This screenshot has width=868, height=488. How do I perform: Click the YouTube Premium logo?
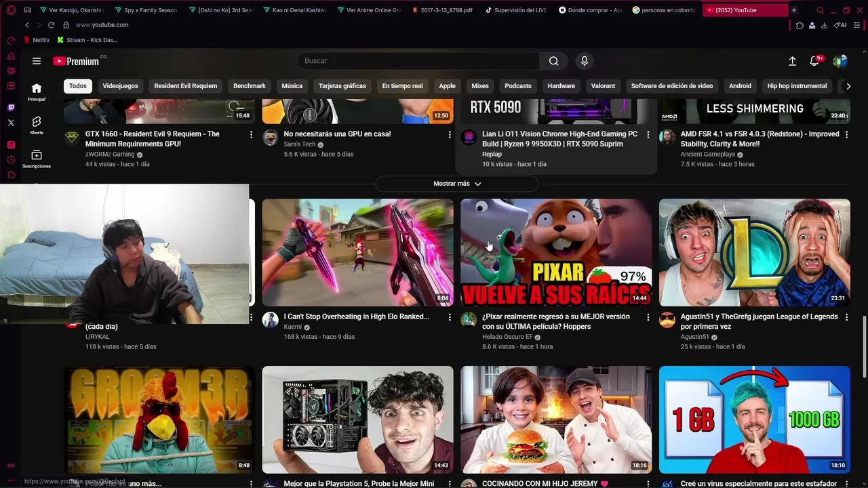click(77, 61)
